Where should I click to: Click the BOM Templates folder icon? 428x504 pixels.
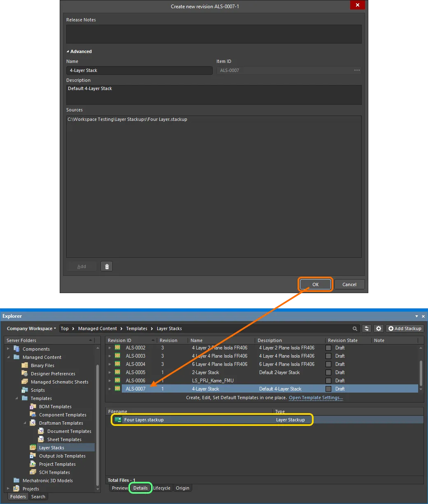tap(33, 407)
